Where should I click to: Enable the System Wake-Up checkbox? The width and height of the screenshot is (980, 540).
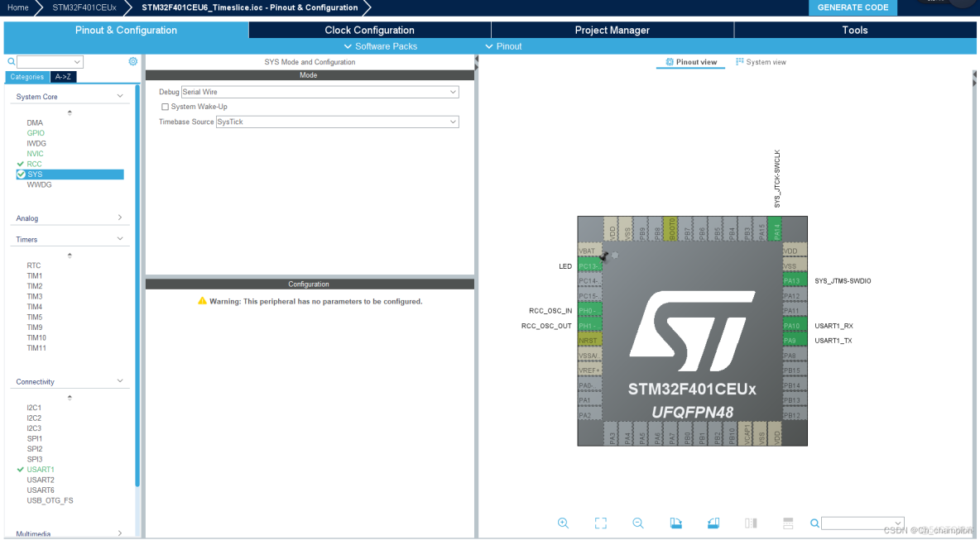pos(165,107)
